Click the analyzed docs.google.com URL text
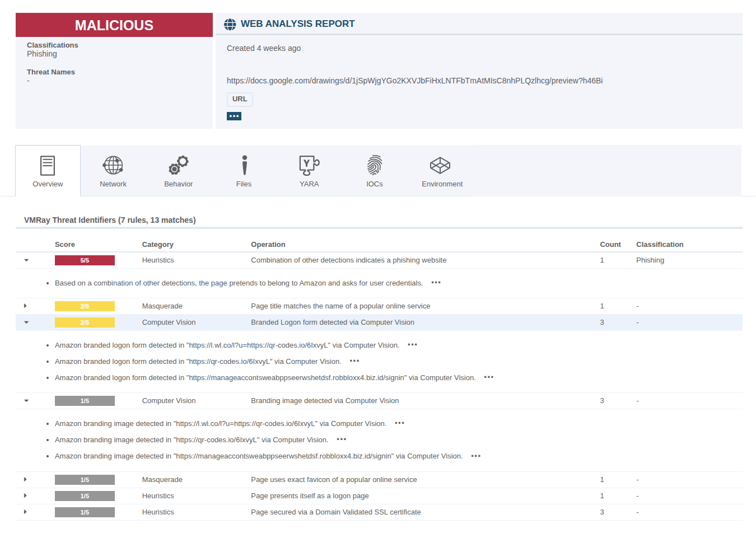This screenshot has height=538, width=756. pos(414,81)
